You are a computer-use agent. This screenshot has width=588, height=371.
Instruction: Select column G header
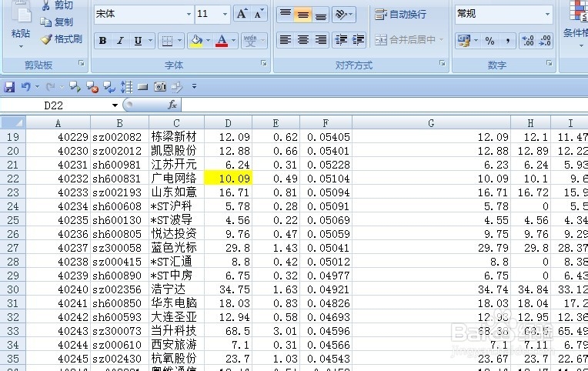click(x=431, y=123)
